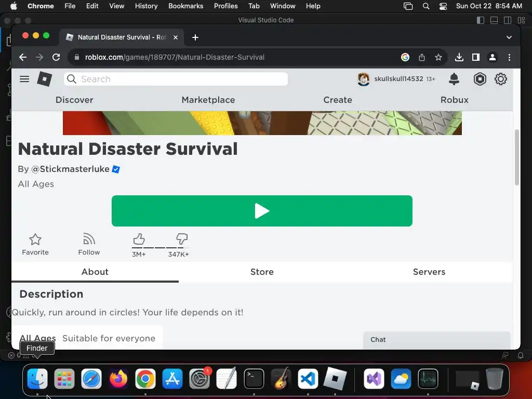Close the Natural Disaster Survival tab
This screenshot has height=399, width=532.
click(176, 37)
